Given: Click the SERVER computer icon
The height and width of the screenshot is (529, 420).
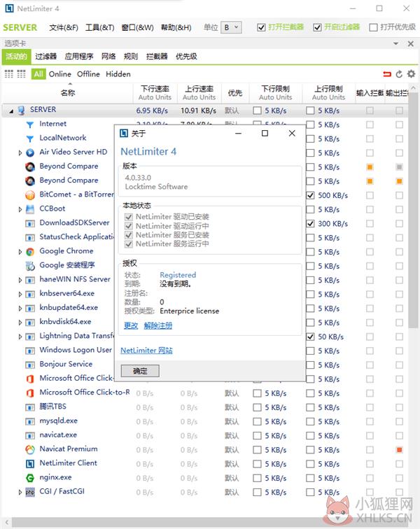Looking at the screenshot, I should (x=21, y=111).
